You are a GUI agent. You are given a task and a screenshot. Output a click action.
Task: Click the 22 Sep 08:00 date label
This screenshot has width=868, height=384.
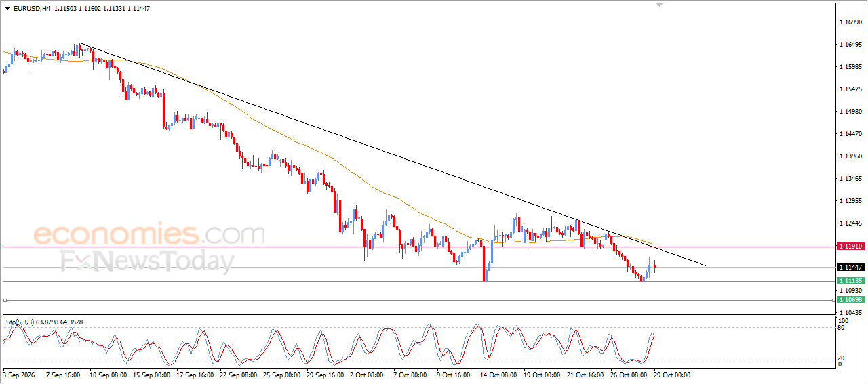point(238,375)
